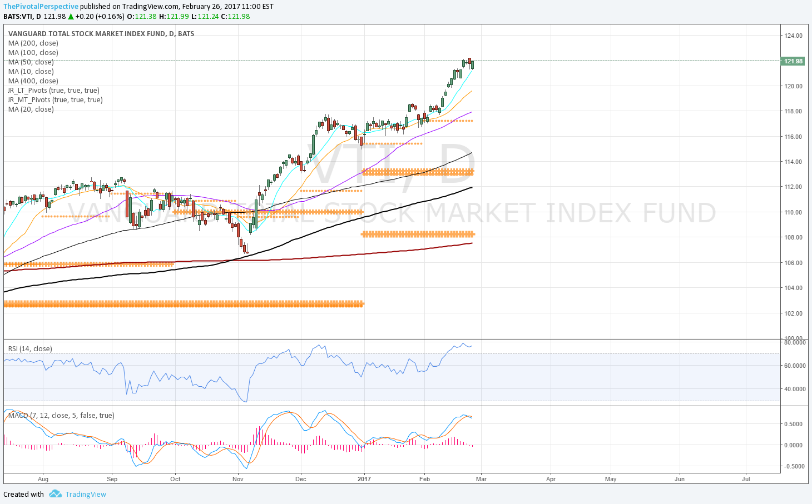Click the MACD (7, 12, close, 5) label

click(61, 415)
